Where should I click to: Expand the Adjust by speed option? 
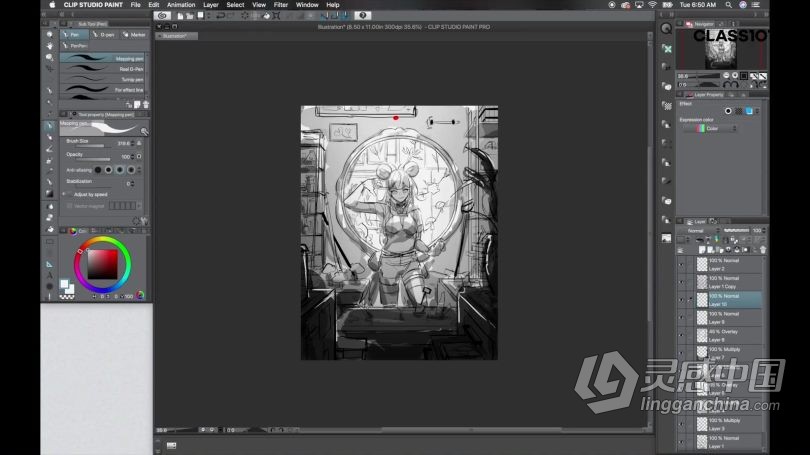click(64, 194)
